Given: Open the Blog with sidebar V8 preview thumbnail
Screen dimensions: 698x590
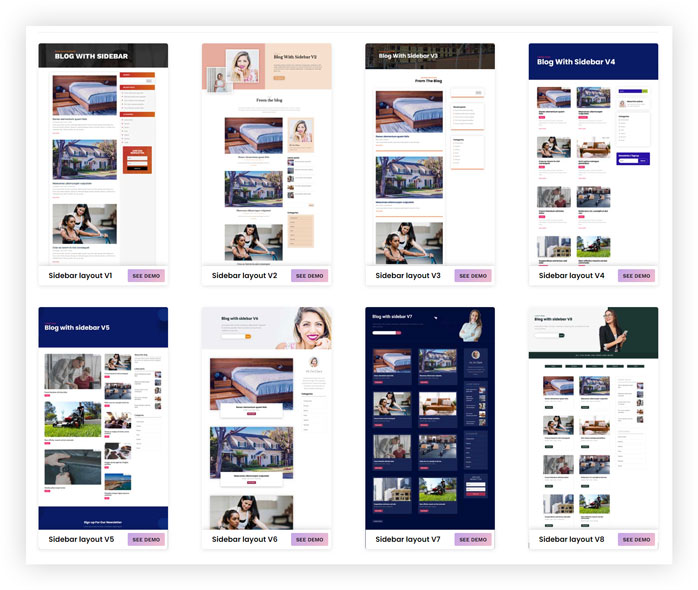Looking at the screenshot, I should [593, 418].
